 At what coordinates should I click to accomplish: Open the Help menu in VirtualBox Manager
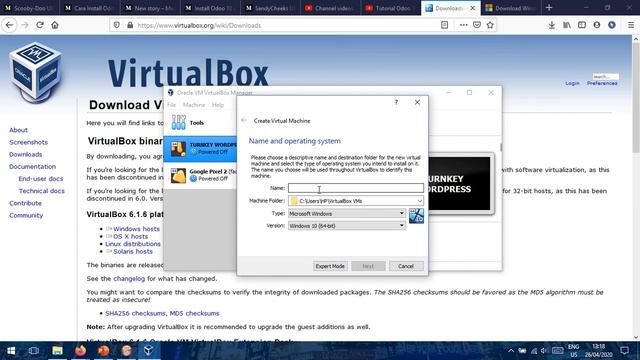tap(218, 105)
